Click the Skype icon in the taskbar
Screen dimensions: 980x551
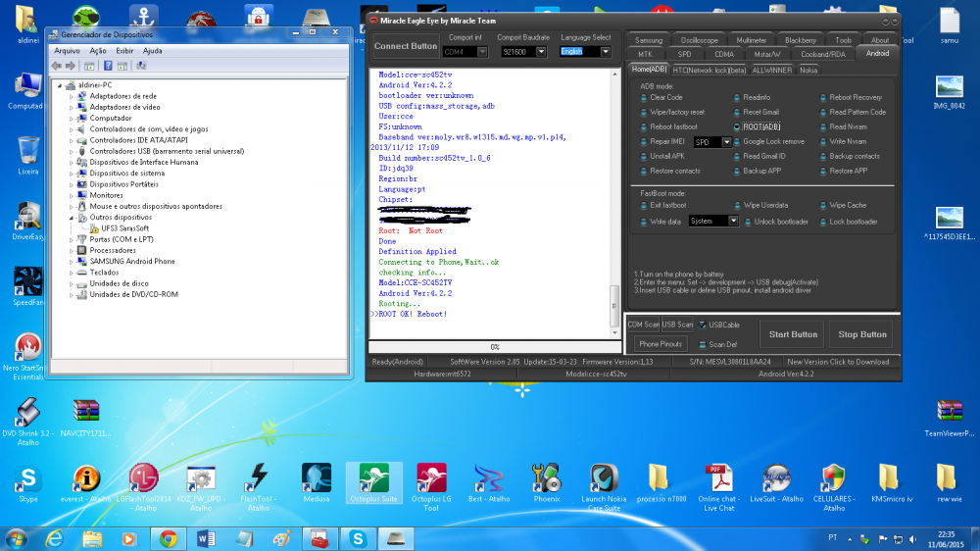click(x=358, y=538)
